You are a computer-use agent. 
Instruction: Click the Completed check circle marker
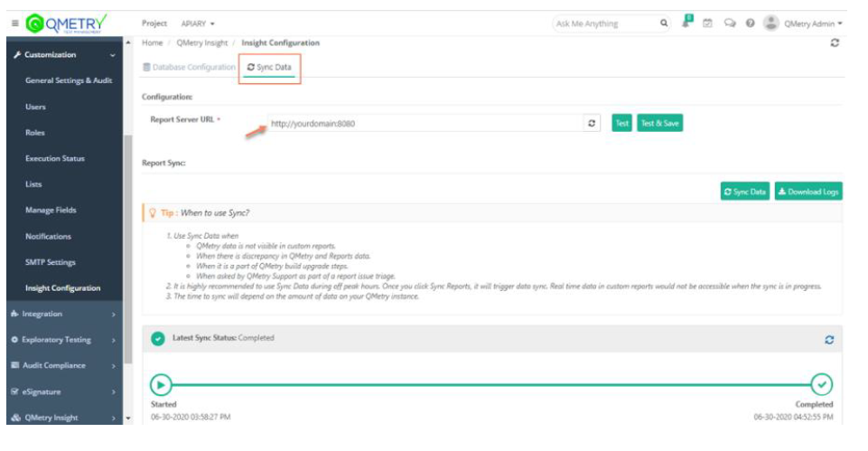pos(822,384)
